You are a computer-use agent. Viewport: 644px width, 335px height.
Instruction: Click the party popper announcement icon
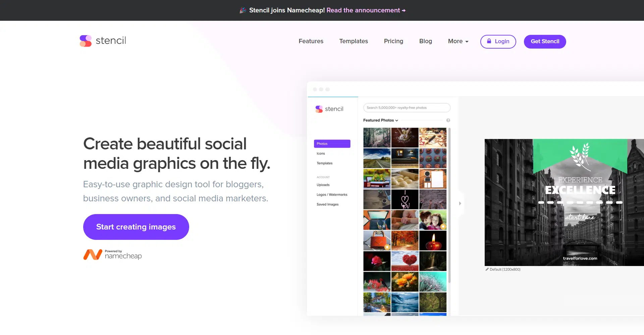click(243, 10)
